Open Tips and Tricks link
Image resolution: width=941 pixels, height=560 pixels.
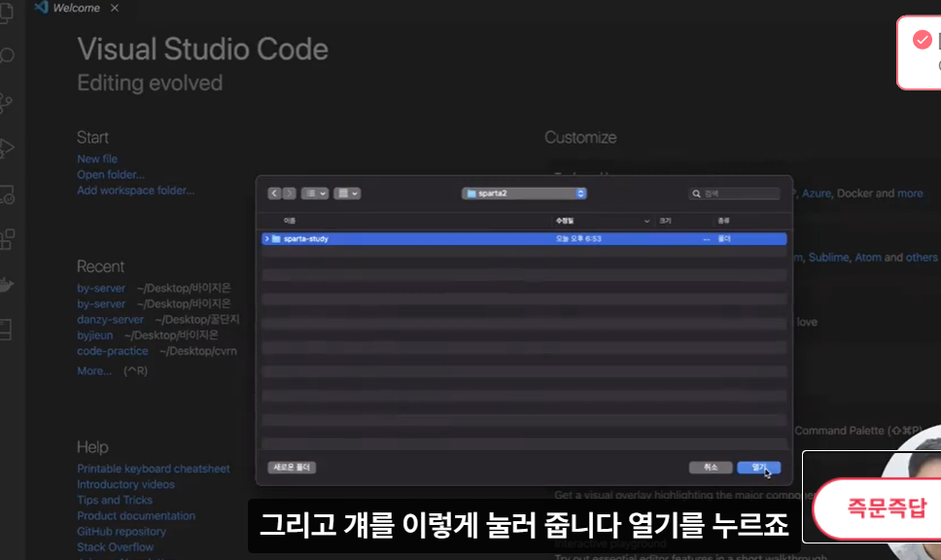115,500
